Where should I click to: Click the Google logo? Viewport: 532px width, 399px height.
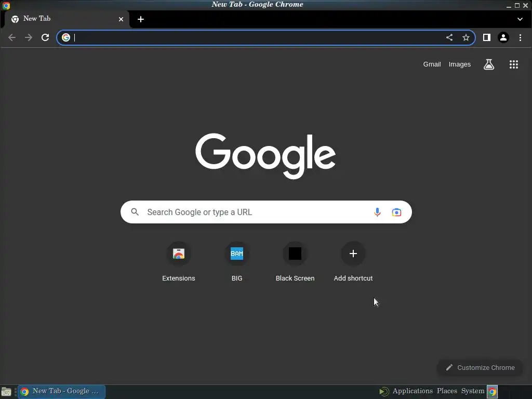click(265, 156)
